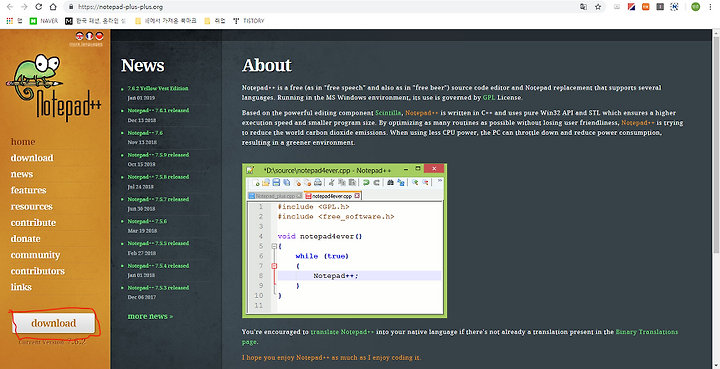Open the red and navy diagonal extension
The height and width of the screenshot is (369, 720).
pos(631,7)
